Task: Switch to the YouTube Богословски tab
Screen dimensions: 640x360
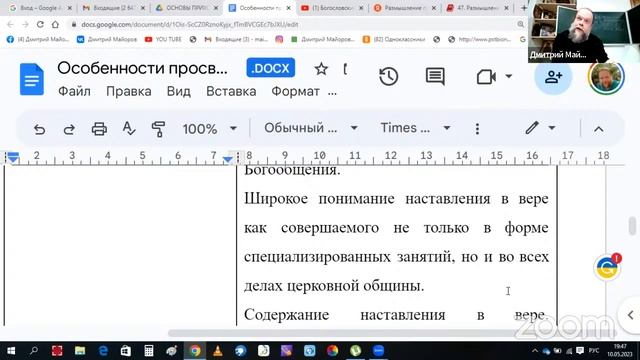Action: 332,8
